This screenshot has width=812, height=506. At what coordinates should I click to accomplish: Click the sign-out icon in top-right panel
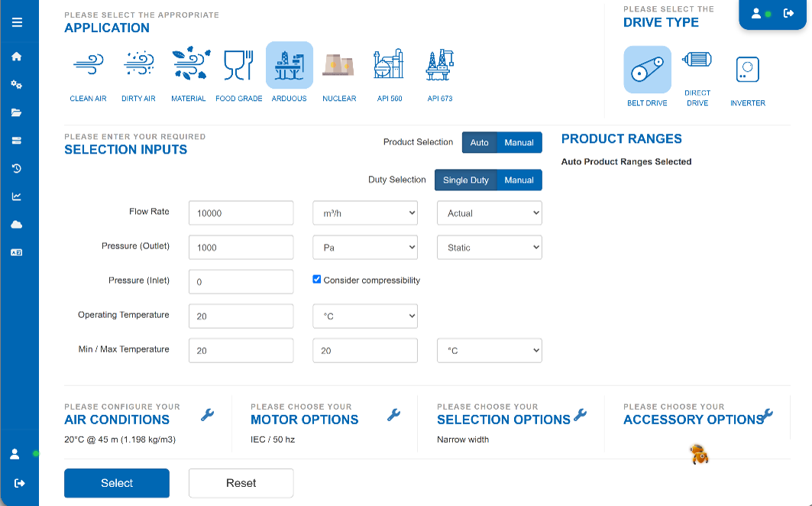[x=788, y=14]
